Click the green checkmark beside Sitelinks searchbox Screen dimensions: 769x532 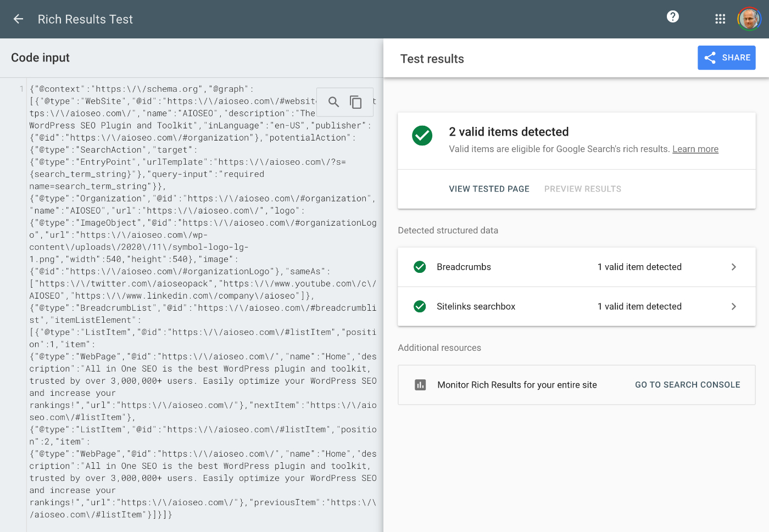[420, 306]
